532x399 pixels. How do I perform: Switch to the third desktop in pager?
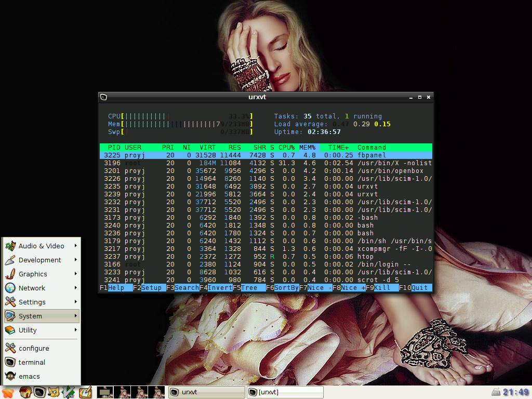pos(139,392)
